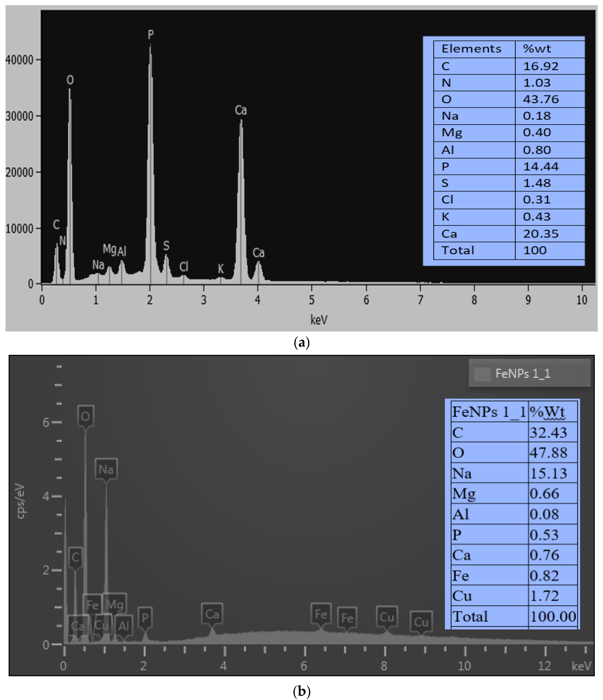The width and height of the screenshot is (603, 700).
Task: Click the Elements header cell in the upper table
Action: (x=471, y=49)
